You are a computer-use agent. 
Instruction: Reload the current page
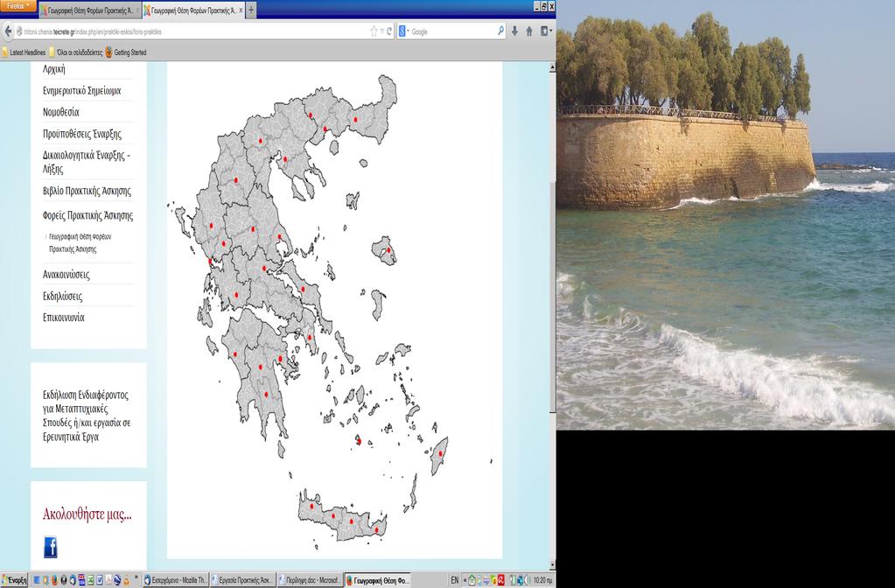[x=389, y=31]
